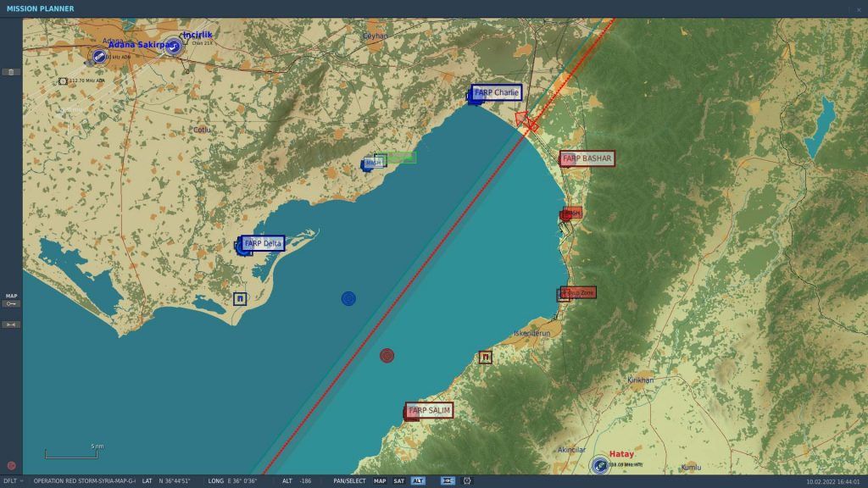868x488 pixels.
Task: Switch map view to SAT mode
Action: 398,481
